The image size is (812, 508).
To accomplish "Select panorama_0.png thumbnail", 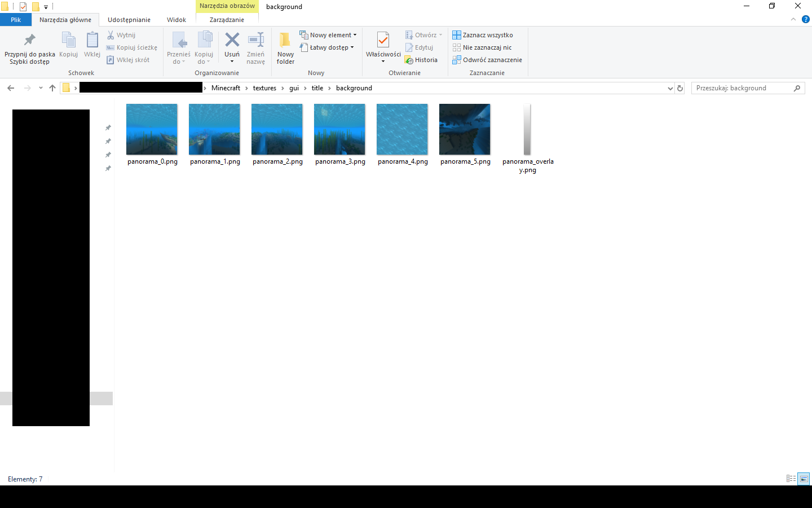I will (152, 129).
